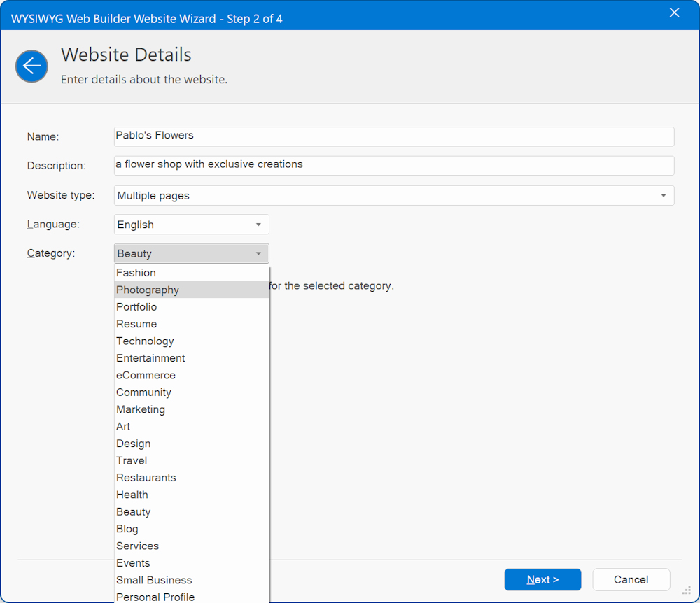The width and height of the screenshot is (700, 603).
Task: Collapse the Category combo box
Action: (x=191, y=254)
